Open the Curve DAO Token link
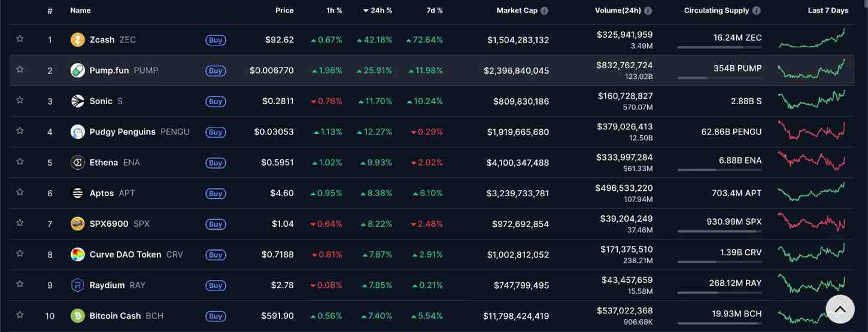Image resolution: width=868 pixels, height=332 pixels. tap(125, 255)
